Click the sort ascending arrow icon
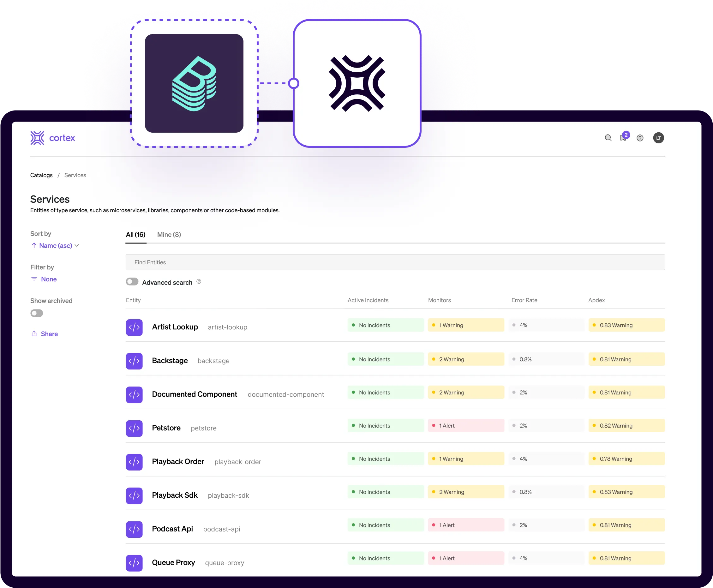The image size is (713, 588). pyautogui.click(x=34, y=245)
